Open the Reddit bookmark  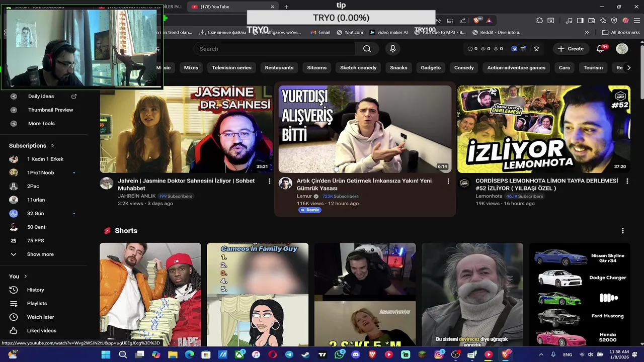point(498,32)
